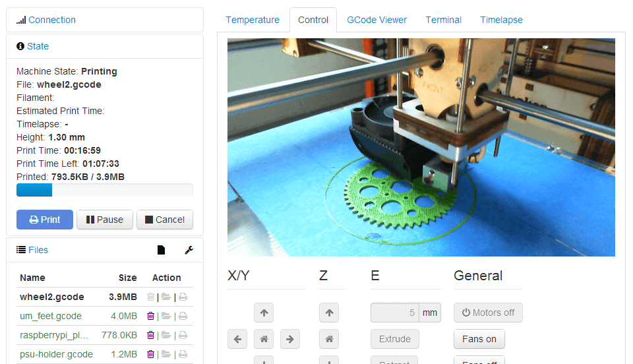Pause the current print job
This screenshot has height=364, width=633.
point(104,220)
